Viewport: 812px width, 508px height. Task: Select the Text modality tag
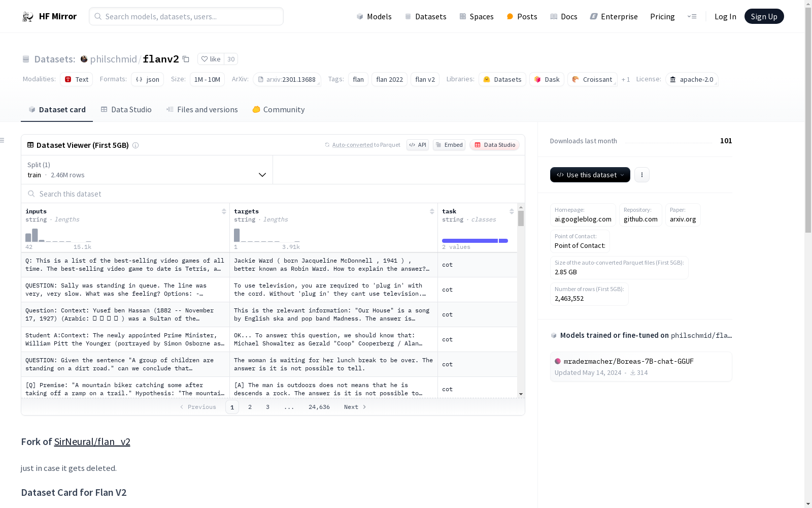point(77,79)
